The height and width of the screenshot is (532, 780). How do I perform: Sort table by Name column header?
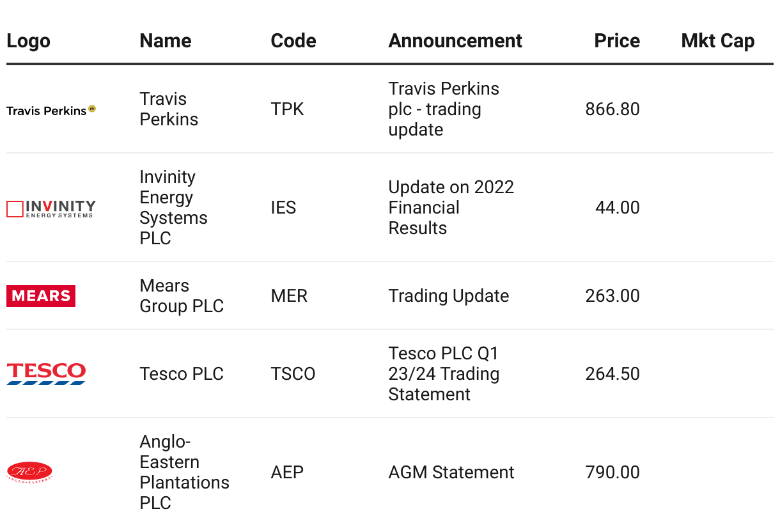pyautogui.click(x=165, y=41)
